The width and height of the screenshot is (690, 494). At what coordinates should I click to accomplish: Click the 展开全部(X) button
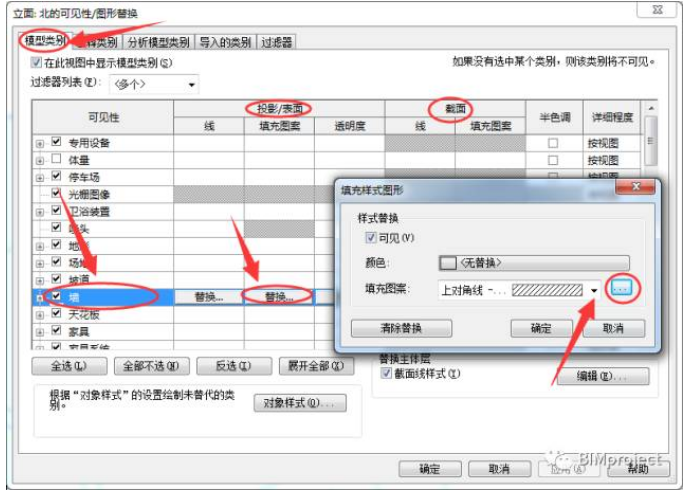click(x=316, y=366)
